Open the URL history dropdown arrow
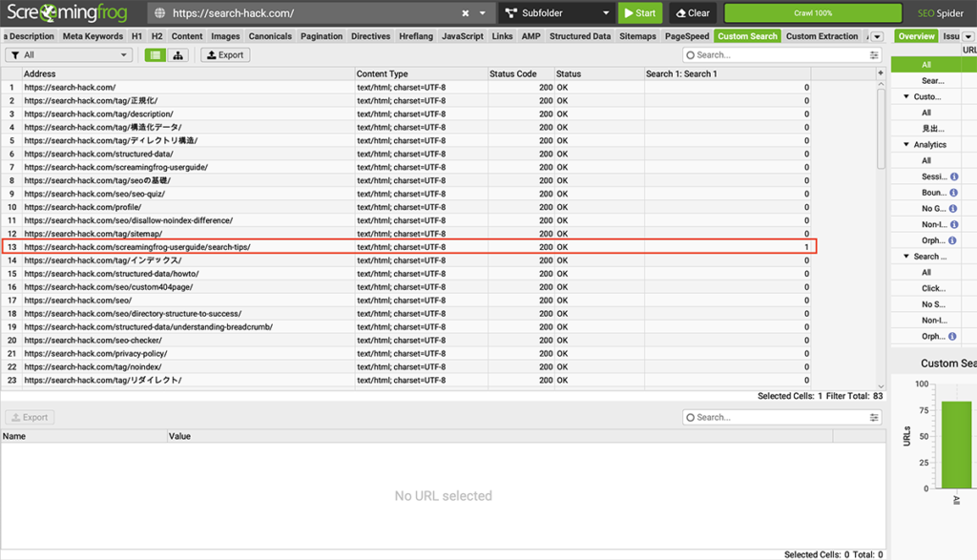Screen dimensions: 977x560 482,13
